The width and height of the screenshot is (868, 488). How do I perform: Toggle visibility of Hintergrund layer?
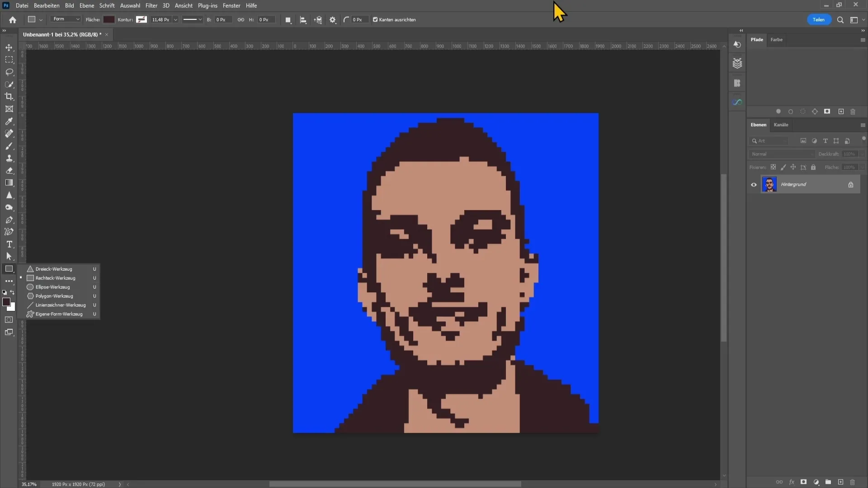click(754, 184)
